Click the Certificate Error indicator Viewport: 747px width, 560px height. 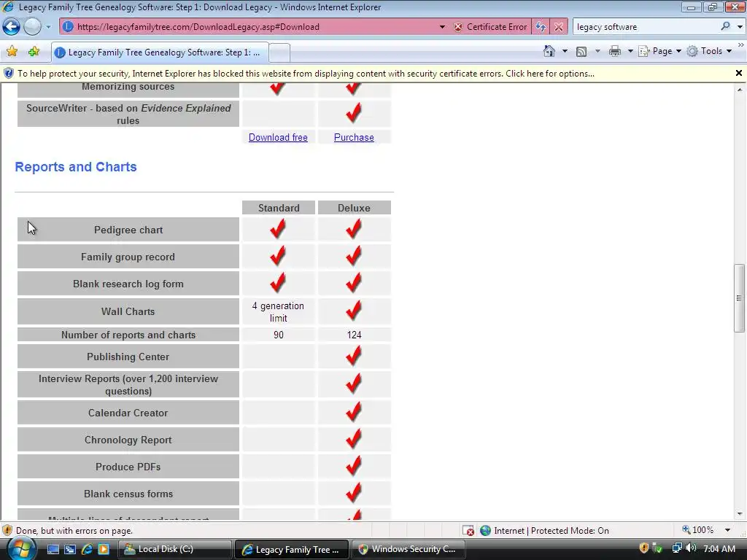[491, 27]
